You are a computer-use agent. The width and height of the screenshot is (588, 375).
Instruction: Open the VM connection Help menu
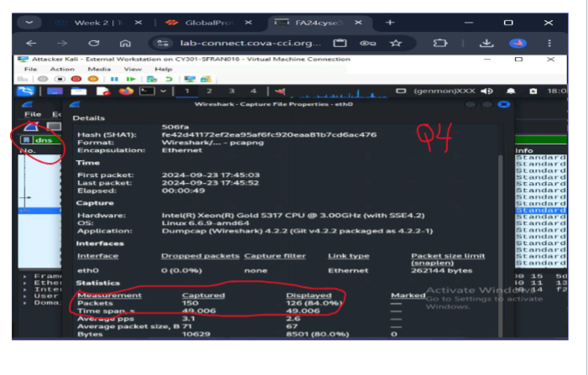click(x=164, y=69)
